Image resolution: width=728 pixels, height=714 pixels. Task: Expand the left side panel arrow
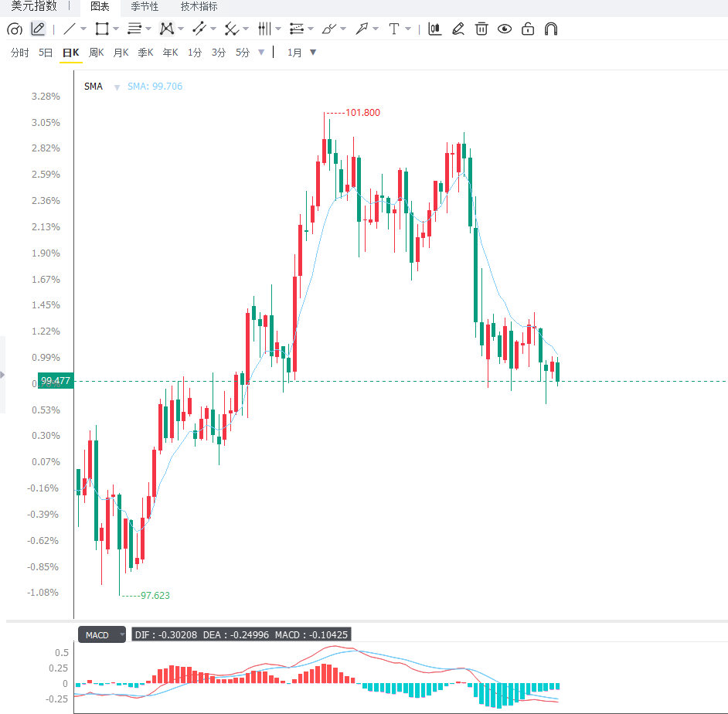pos(2,375)
